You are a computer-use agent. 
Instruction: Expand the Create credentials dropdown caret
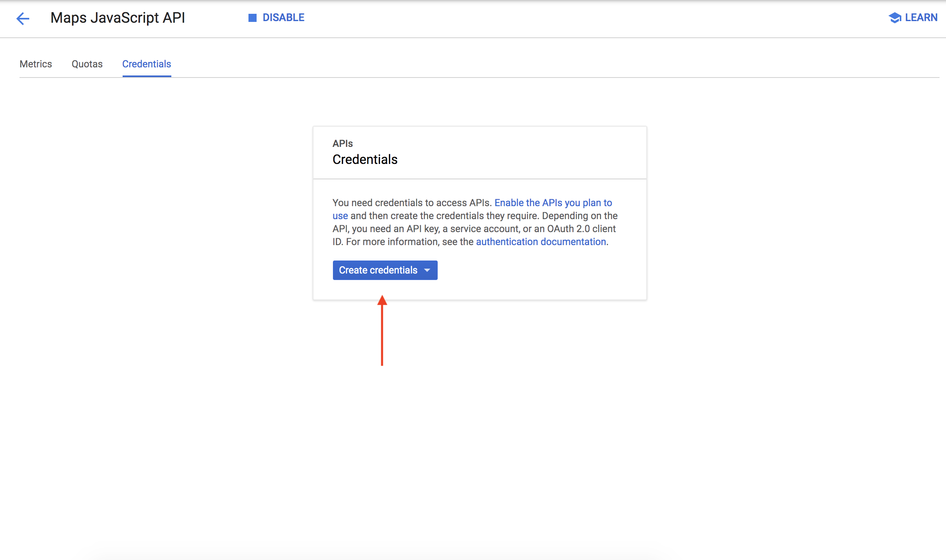pyautogui.click(x=427, y=270)
